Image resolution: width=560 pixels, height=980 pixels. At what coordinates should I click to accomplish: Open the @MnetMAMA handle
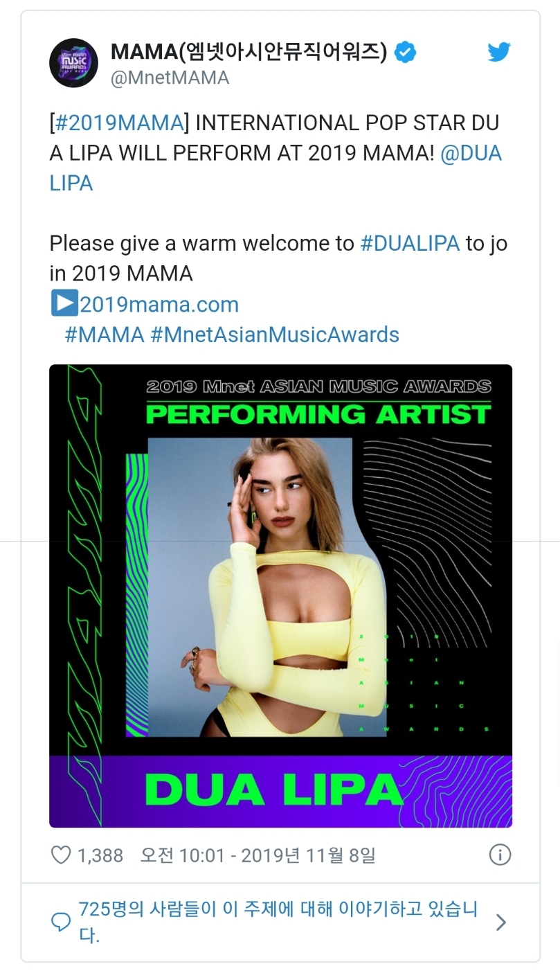[x=170, y=78]
